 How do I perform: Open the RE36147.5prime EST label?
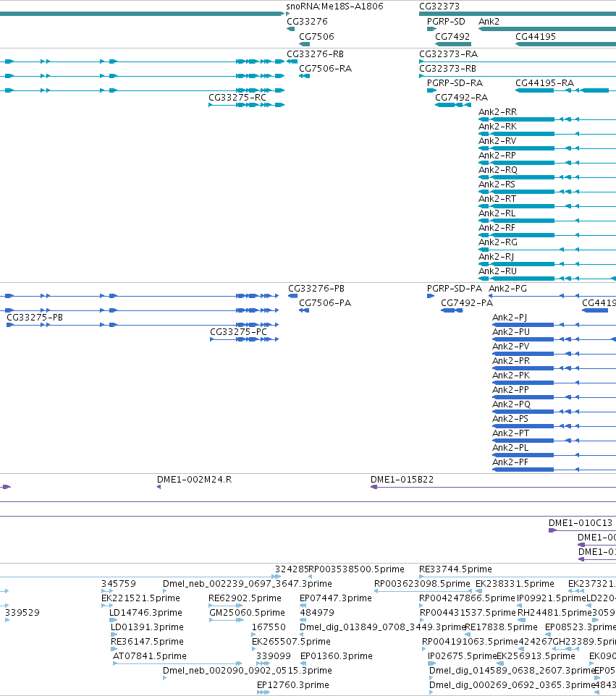(x=147, y=642)
